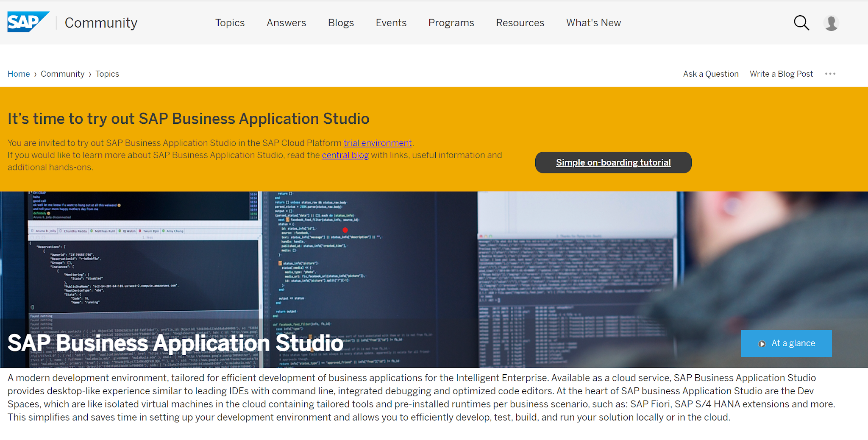This screenshot has width=868, height=440.
Task: Click the user avatar profile icon
Action: click(x=831, y=22)
